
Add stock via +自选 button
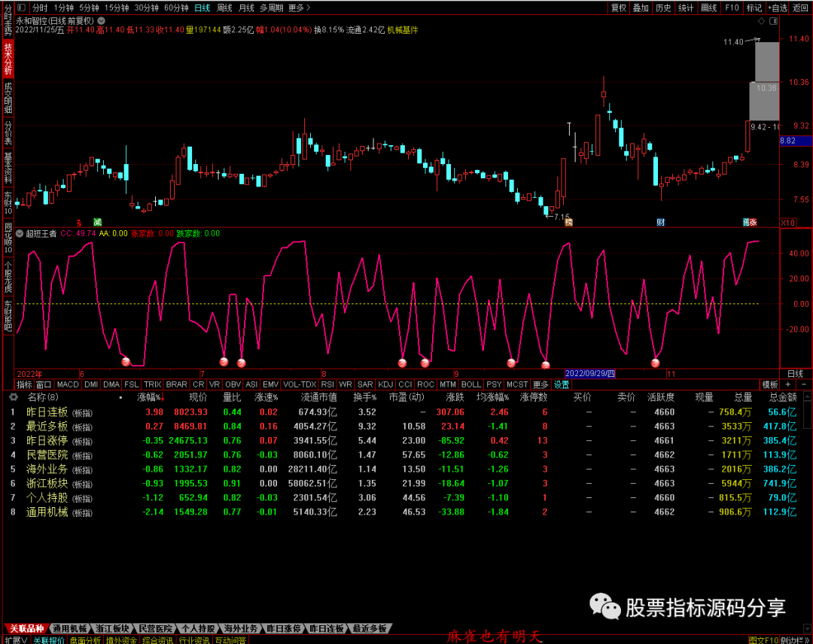coord(777,8)
